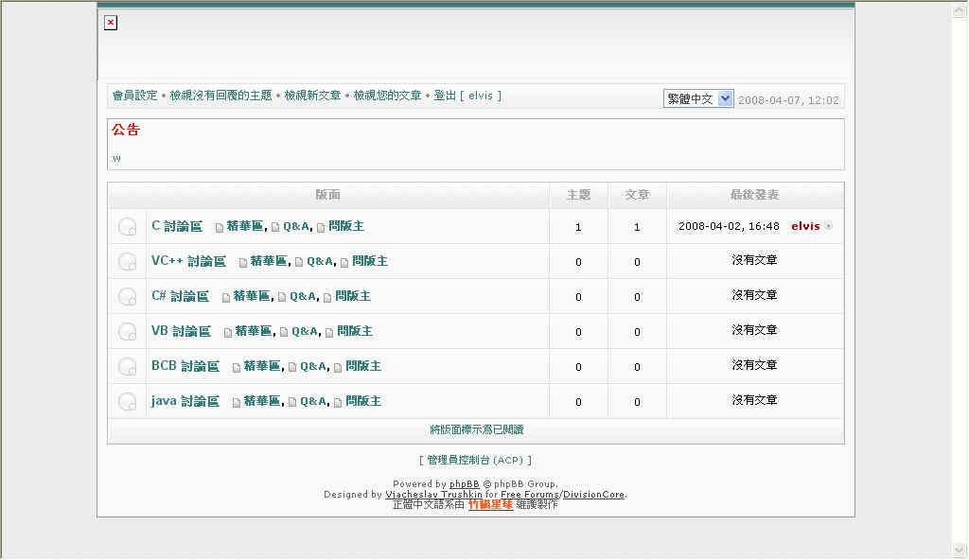Open the BCB 討論區 forum
969x560 pixels.
[185, 366]
